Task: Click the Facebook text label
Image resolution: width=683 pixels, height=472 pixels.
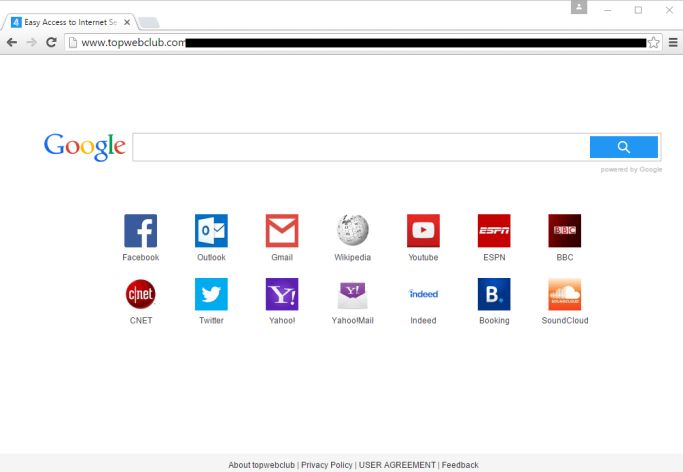Action: click(x=141, y=257)
